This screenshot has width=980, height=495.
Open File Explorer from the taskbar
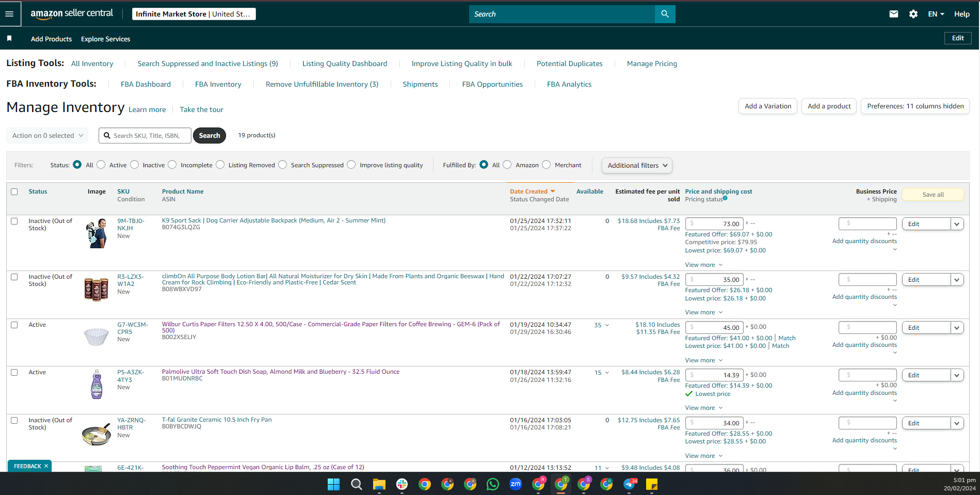[x=379, y=484]
